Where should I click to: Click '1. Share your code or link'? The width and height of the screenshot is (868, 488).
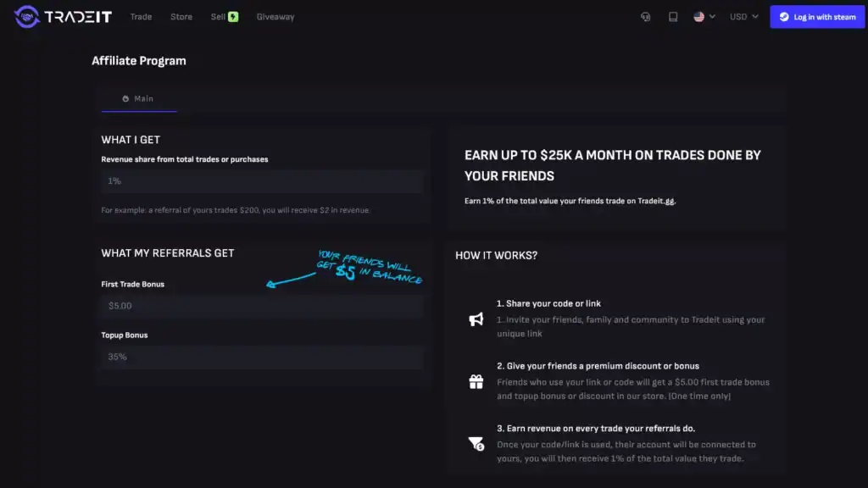click(548, 303)
